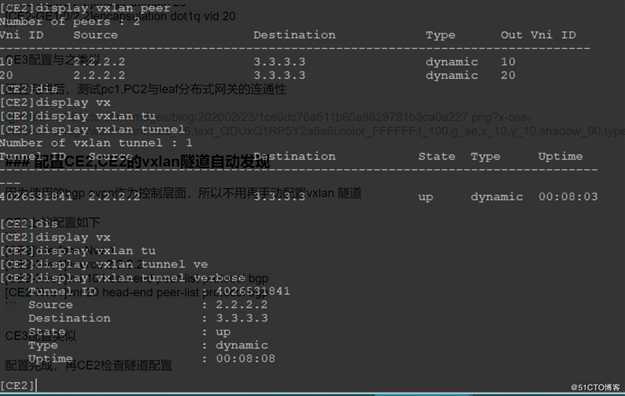
Task: Select verbose Tunnel ID value 4026531841
Action: (x=253, y=291)
